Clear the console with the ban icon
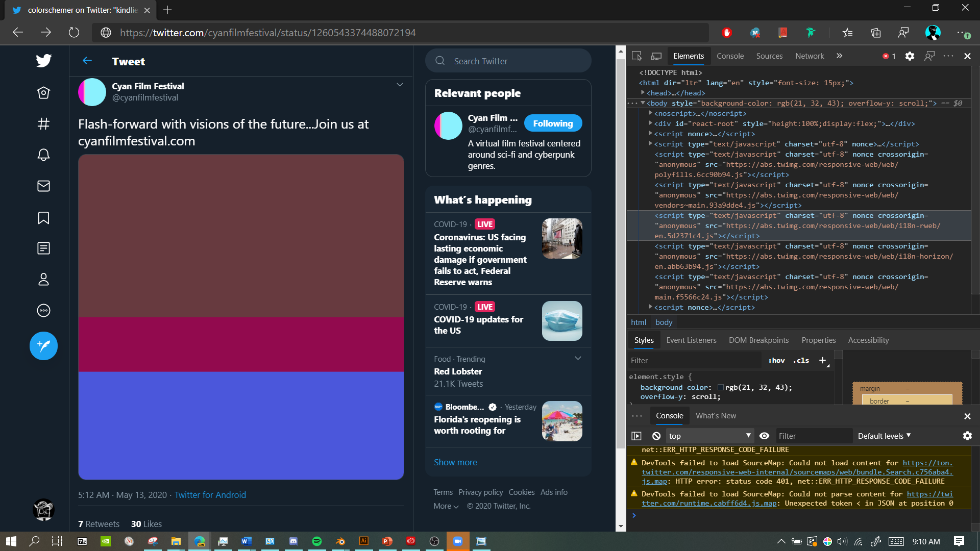 click(656, 436)
